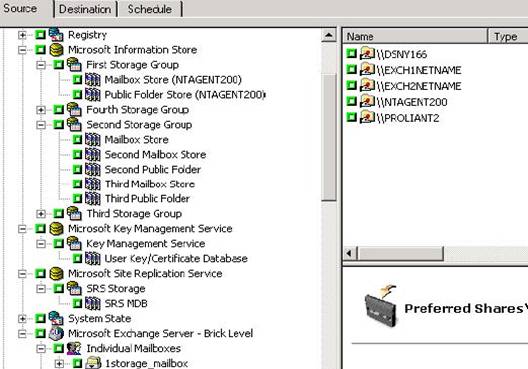Toggle the Registry selection box
This screenshot has width=528, height=369.
40,34
